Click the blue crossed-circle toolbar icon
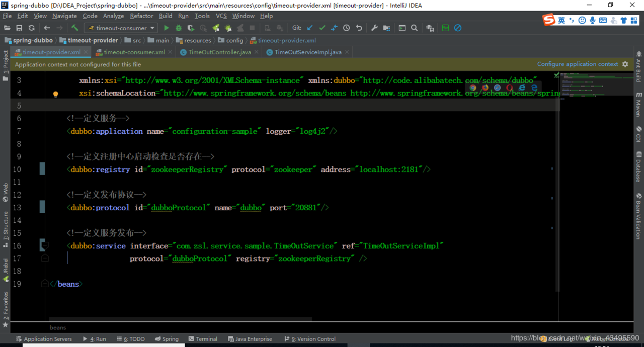This screenshot has height=347, width=644. [458, 28]
